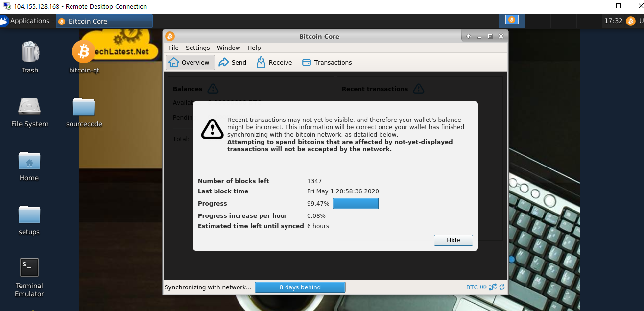Open the File menu
Screen dimensions: 644x311
point(173,48)
